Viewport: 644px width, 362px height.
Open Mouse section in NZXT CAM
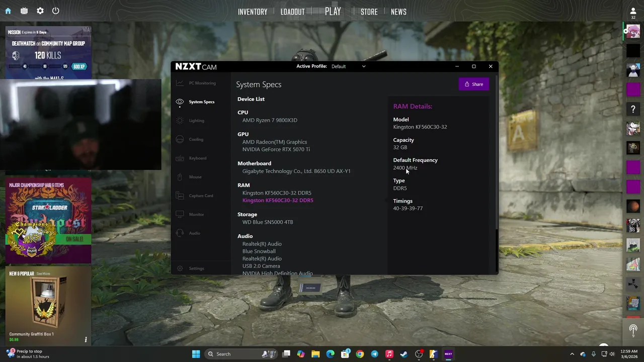click(195, 177)
